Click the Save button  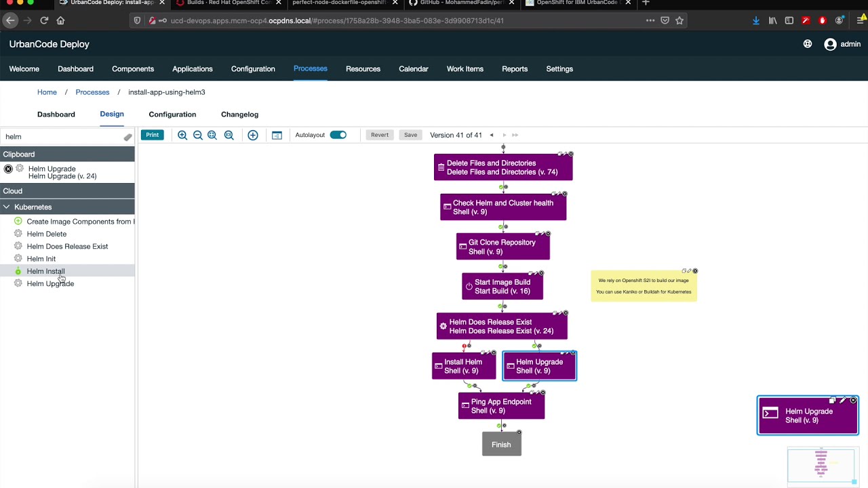pyautogui.click(x=410, y=135)
